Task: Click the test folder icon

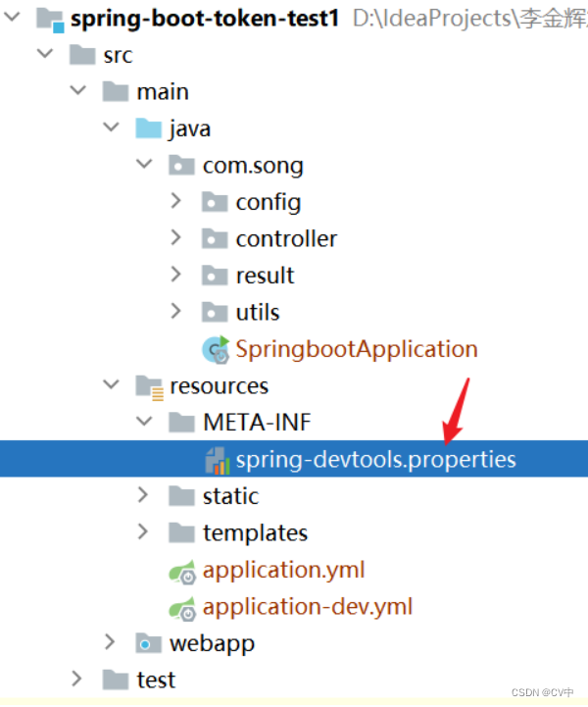Action: [x=116, y=680]
